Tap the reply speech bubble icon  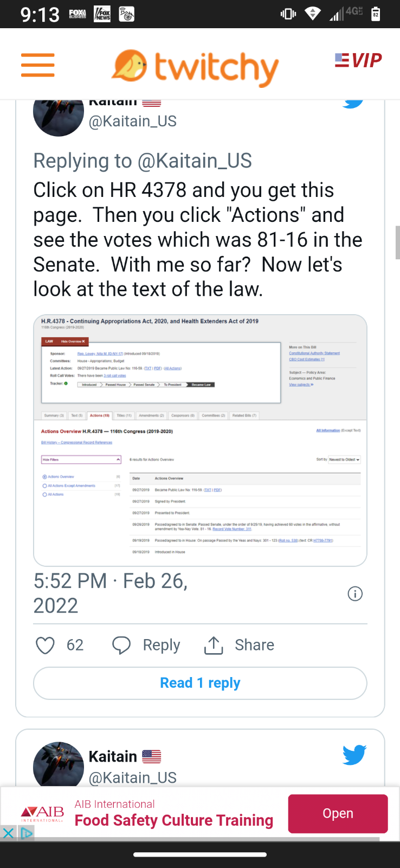click(x=121, y=645)
